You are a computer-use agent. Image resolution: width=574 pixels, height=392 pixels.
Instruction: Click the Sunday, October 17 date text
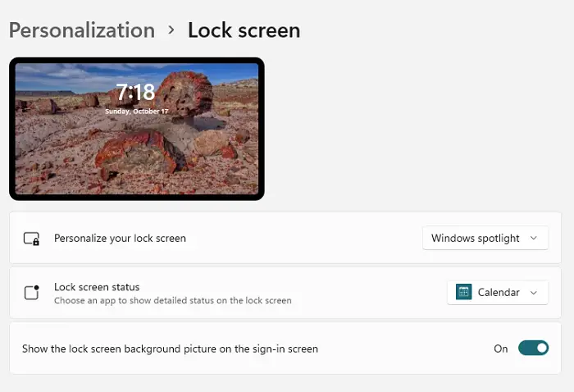(x=137, y=112)
